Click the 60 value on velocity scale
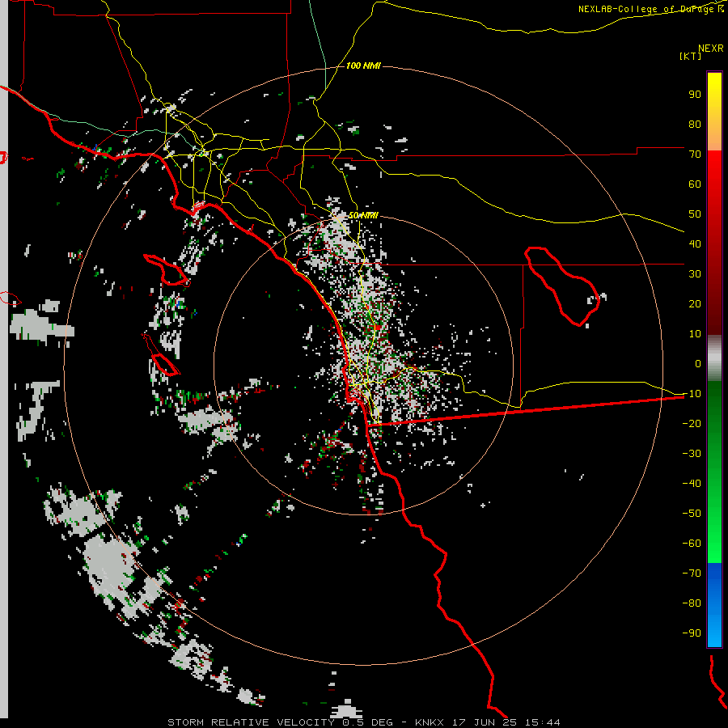This screenshot has width=728, height=728. coord(695,184)
